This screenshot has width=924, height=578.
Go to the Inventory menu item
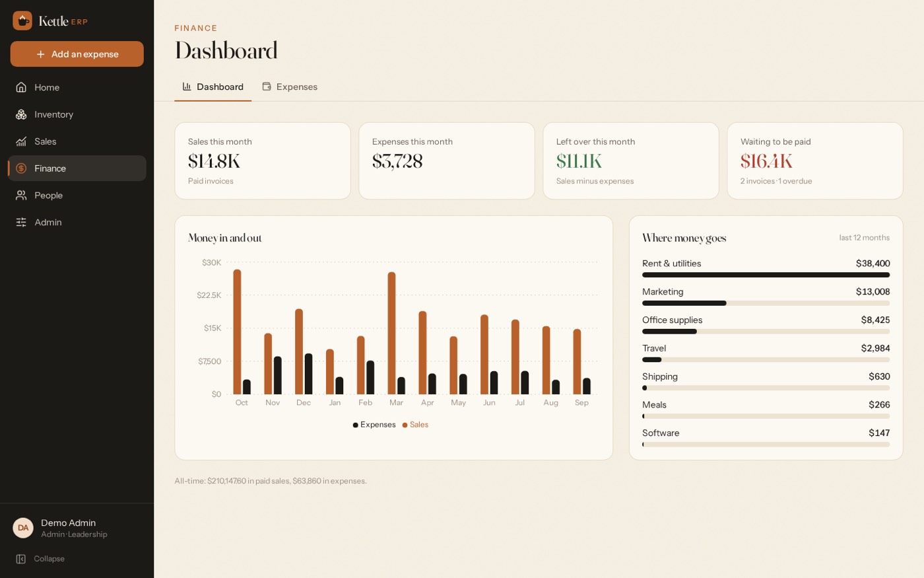pyautogui.click(x=77, y=114)
